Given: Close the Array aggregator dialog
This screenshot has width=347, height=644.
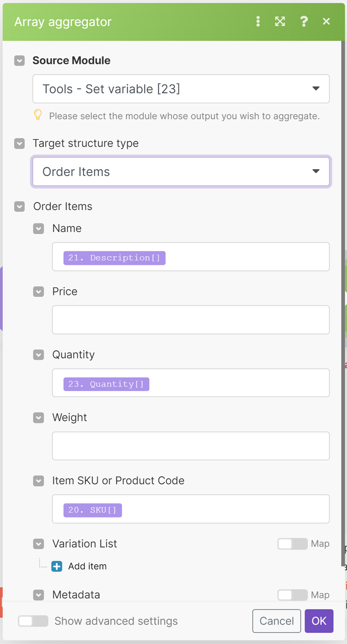Looking at the screenshot, I should (x=327, y=22).
